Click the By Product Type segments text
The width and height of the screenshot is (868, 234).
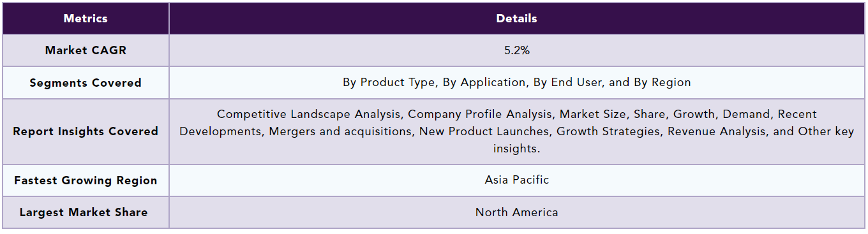pyautogui.click(x=387, y=82)
